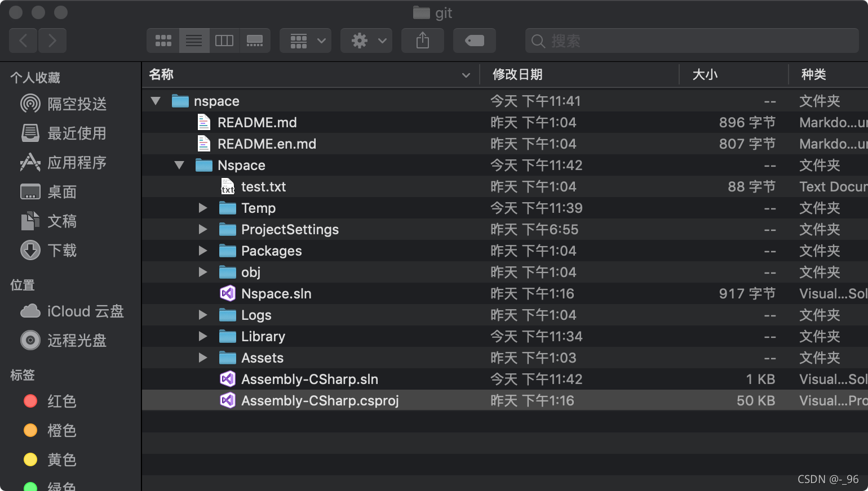Select the Nspace.sln Visual Studio icon
The width and height of the screenshot is (868, 491).
point(228,294)
